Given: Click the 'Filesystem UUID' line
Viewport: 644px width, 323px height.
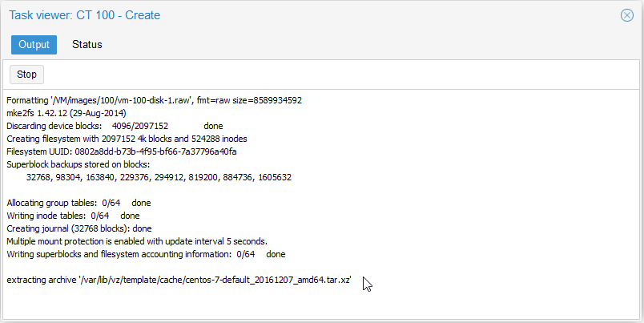Looking at the screenshot, I should [x=122, y=151].
